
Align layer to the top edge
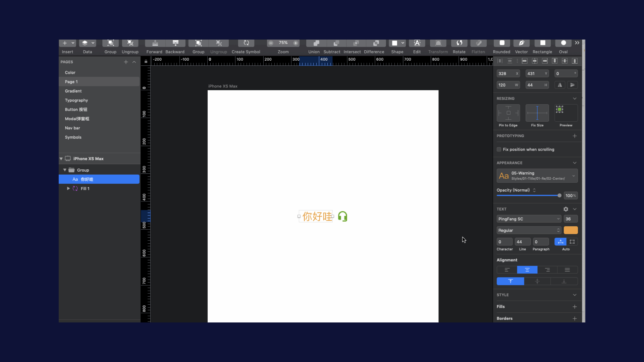click(x=555, y=61)
